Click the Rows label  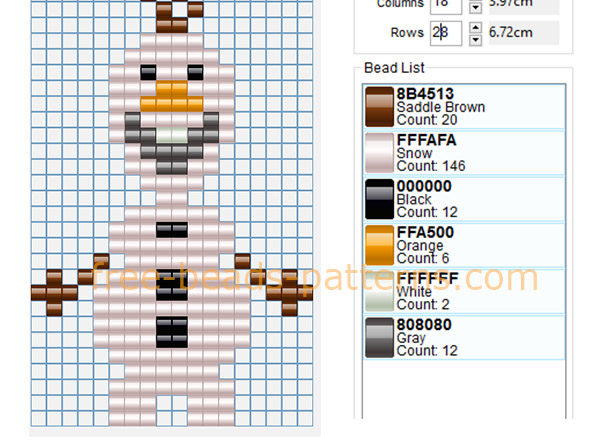coord(407,33)
